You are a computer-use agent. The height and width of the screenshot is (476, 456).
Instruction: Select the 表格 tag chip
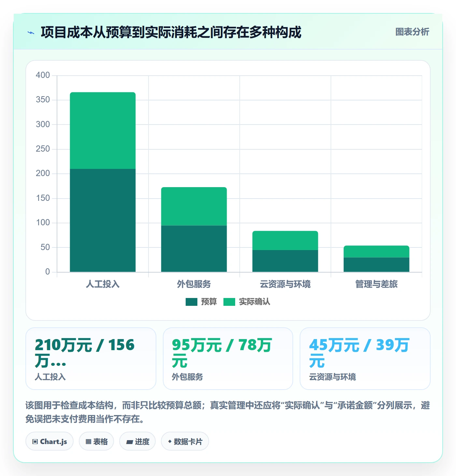(x=96, y=441)
